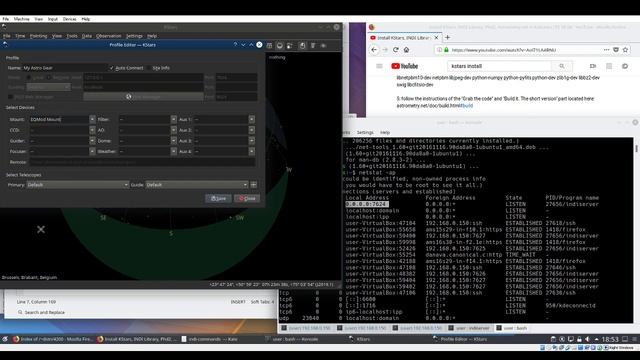Follow the blue build link in description
Viewport: 640px width, 360px height.
pyautogui.click(x=467, y=105)
